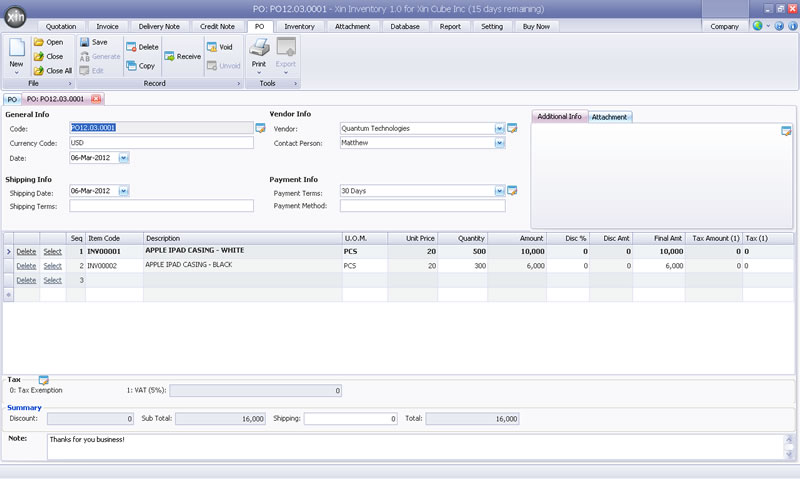Screen dimensions: 800x479
Task: Click the Copy record icon
Action: (x=131, y=65)
